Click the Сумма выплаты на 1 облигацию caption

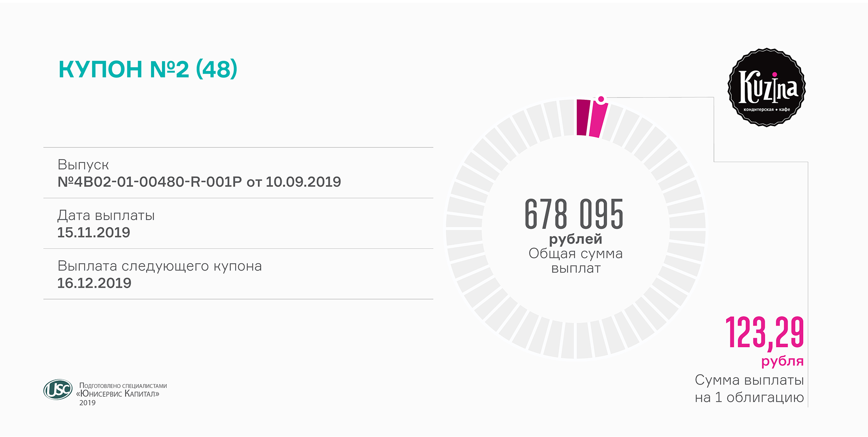(749, 389)
